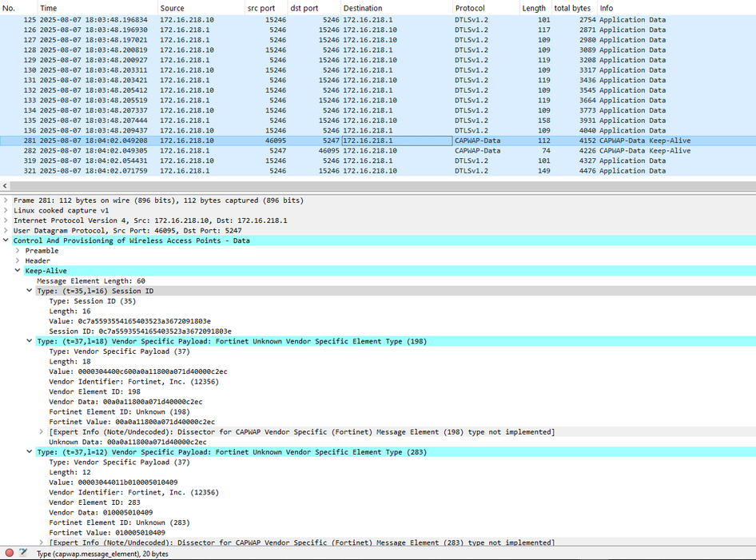Collapse Control And Provisioning of Wireless Access Points
The height and width of the screenshot is (560, 756).
(6, 240)
